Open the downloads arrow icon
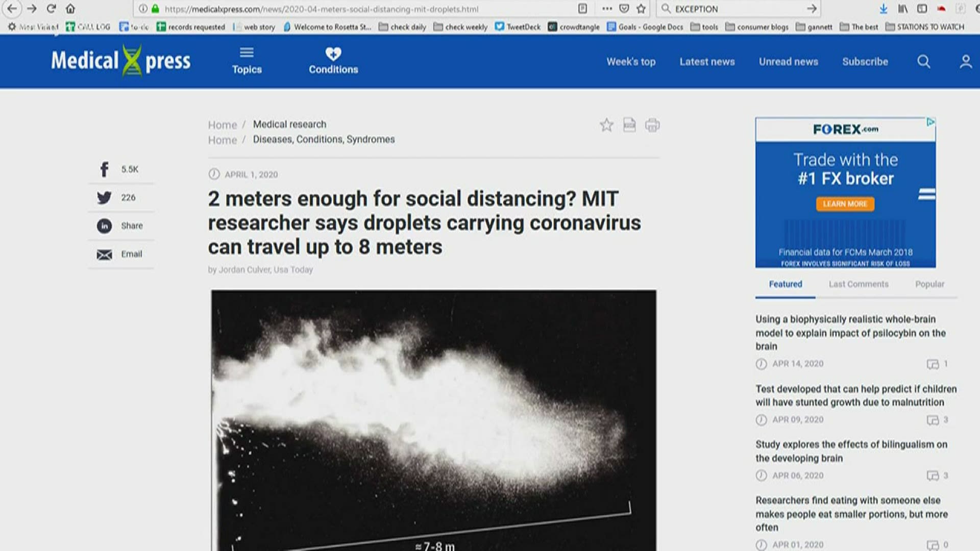This screenshot has height=551, width=980. pyautogui.click(x=884, y=9)
